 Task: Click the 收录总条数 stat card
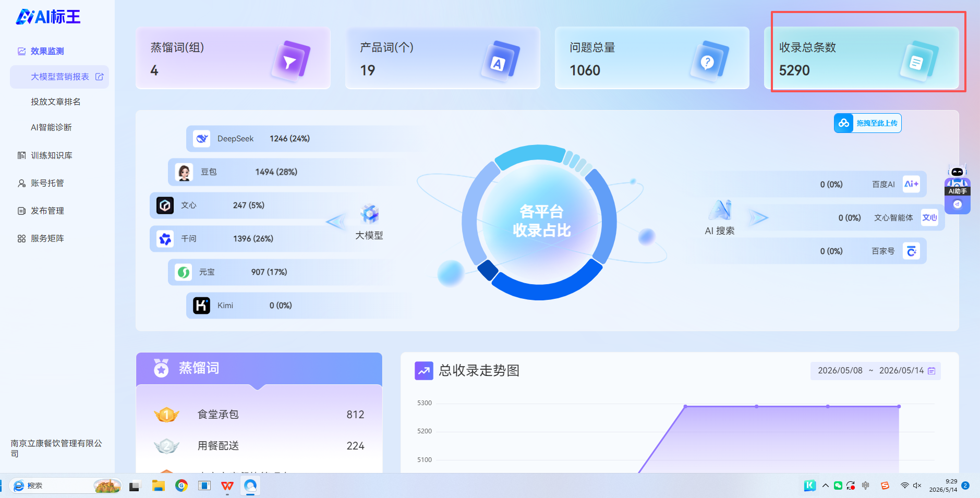click(862, 58)
